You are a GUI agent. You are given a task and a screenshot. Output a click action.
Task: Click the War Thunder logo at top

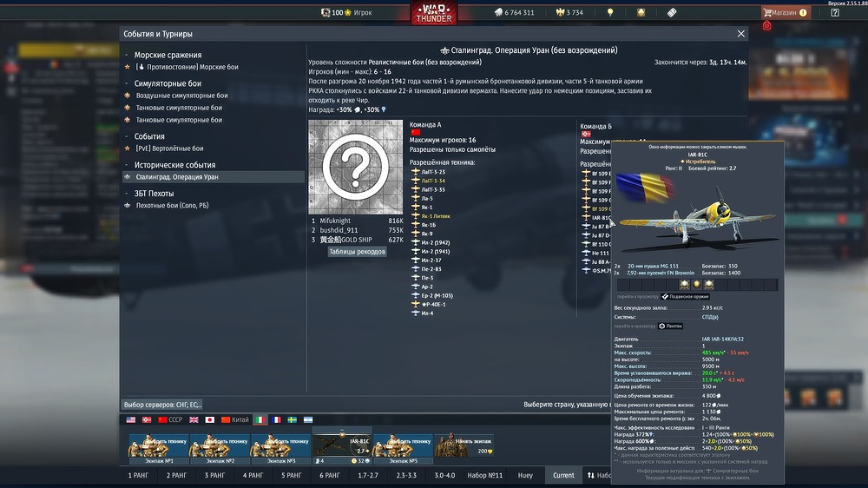click(433, 13)
